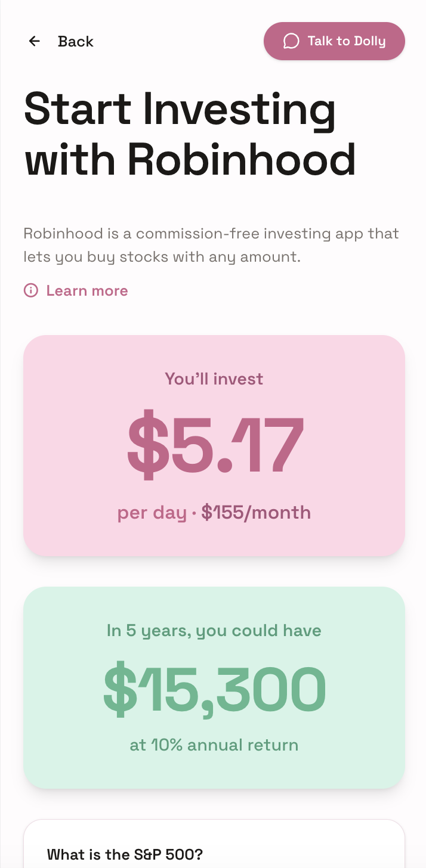Image resolution: width=426 pixels, height=868 pixels.
Task: Tap the In 5 years, you could have label
Action: tap(214, 631)
